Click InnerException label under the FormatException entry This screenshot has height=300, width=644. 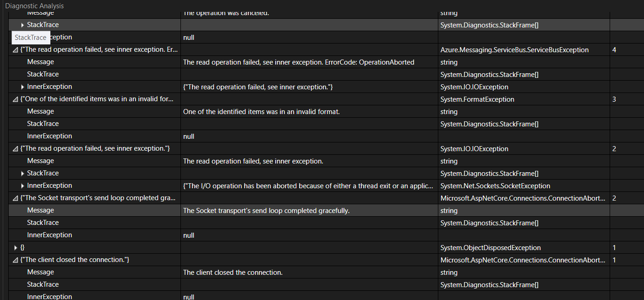click(49, 136)
